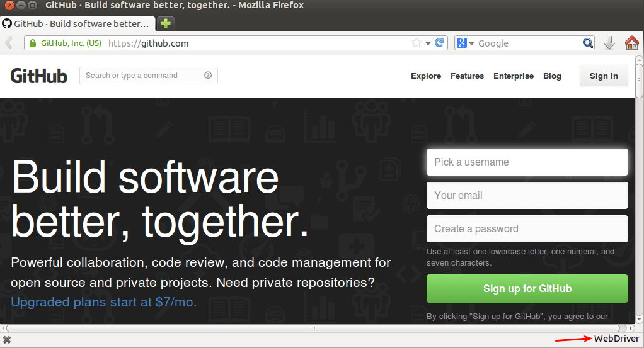Click the green padlock site identity icon
Viewport: 644px width, 348px height.
point(33,43)
